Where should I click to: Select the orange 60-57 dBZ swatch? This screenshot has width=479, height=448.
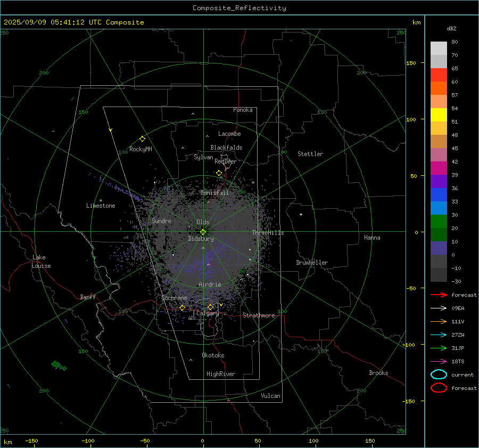click(x=439, y=88)
